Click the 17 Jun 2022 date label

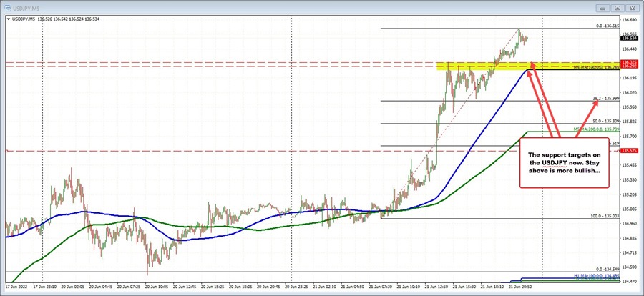coord(16,285)
